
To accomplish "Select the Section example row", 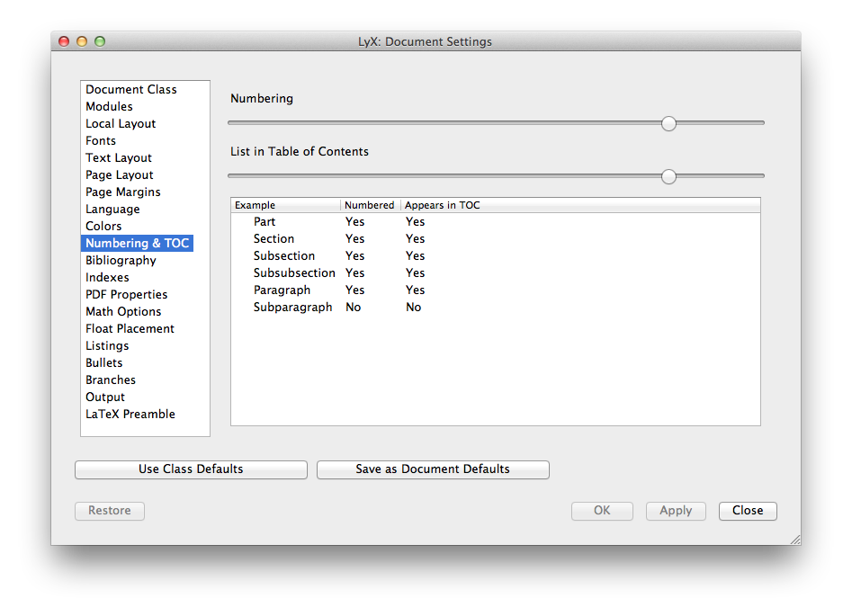I will pos(495,239).
